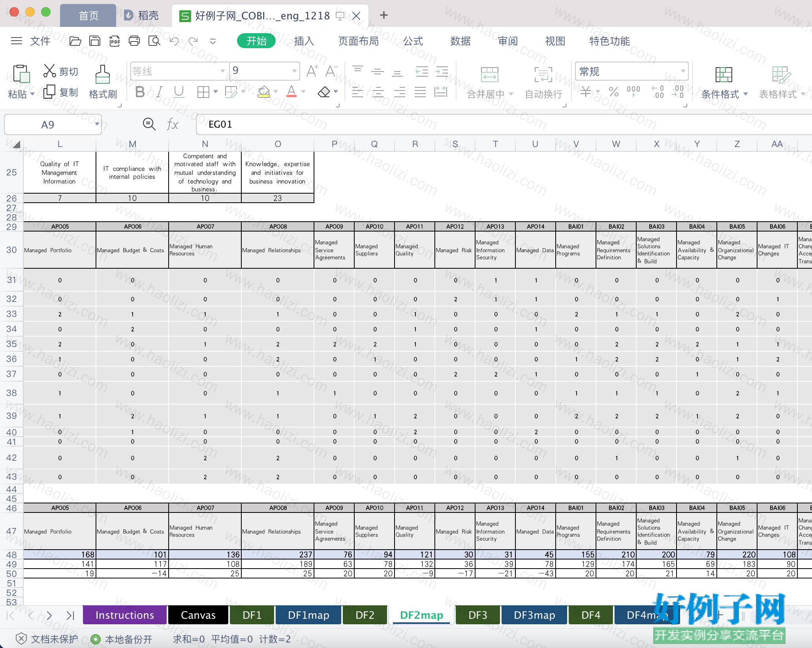Toggle middle vertical alignment

tap(378, 72)
